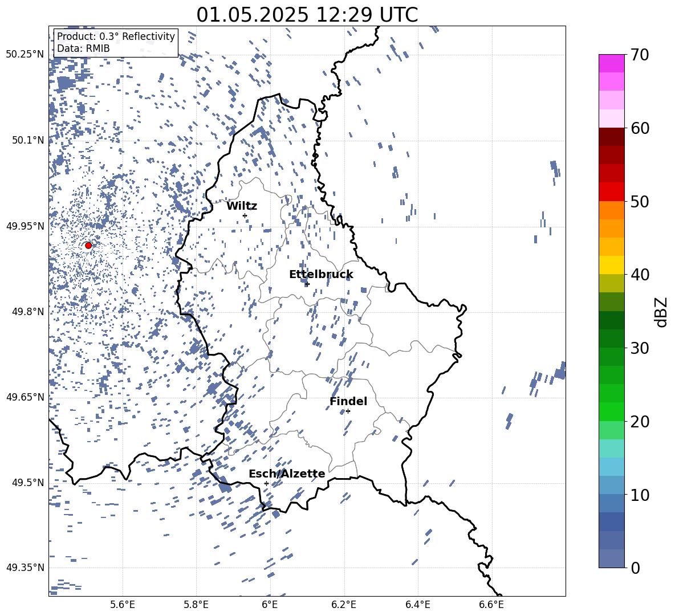This screenshot has width=675, height=616.
Task: Click the colorbar tick label 20
Action: 640,421
